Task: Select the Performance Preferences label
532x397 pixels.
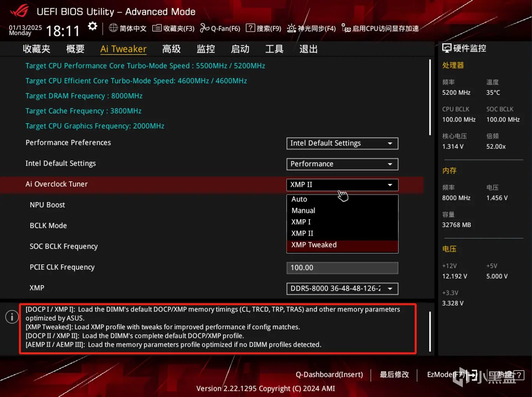Action: [x=68, y=143]
